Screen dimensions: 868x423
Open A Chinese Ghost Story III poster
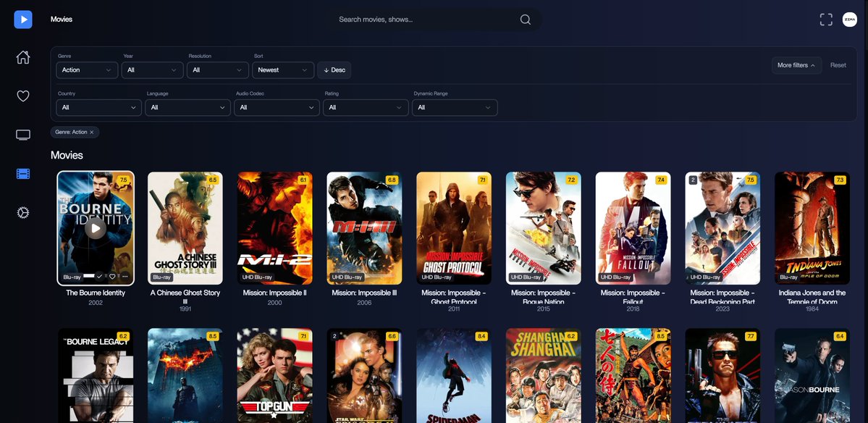[185, 228]
